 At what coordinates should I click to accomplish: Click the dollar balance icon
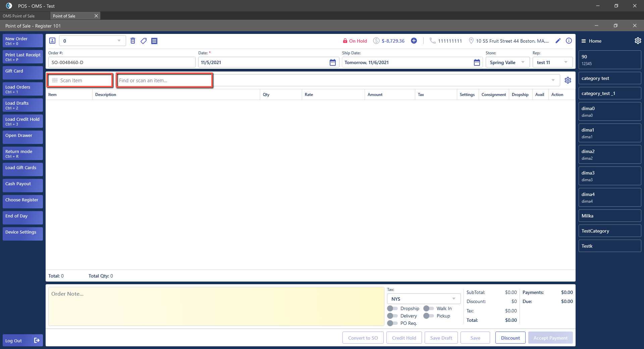point(376,41)
